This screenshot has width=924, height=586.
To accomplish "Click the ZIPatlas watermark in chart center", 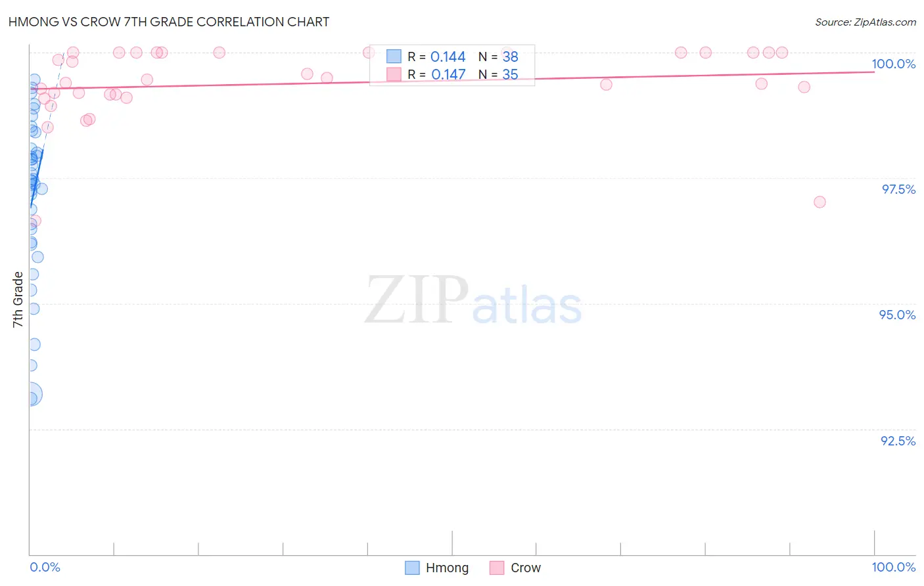I will 473,301.
